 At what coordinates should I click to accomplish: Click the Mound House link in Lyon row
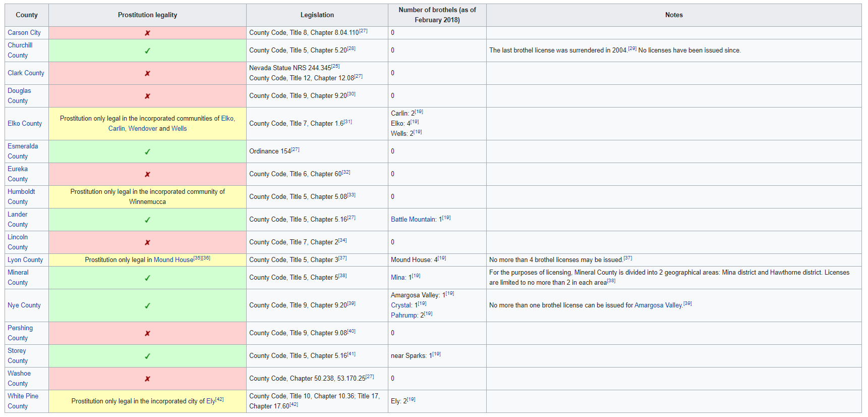(x=173, y=260)
